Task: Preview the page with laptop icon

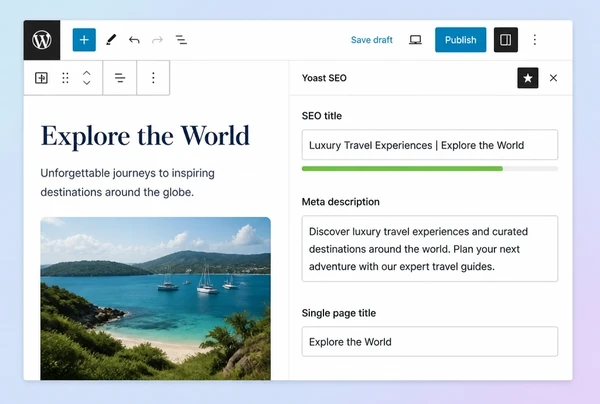Action: pos(415,40)
